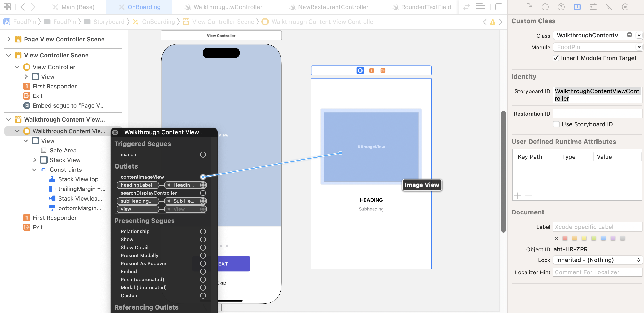Uncheck Inherit Module From Target
Screen dimensions: 644x313
point(556,58)
